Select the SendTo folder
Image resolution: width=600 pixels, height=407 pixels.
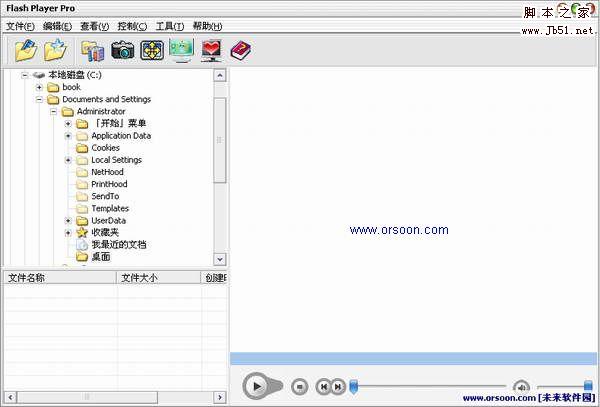(105, 197)
